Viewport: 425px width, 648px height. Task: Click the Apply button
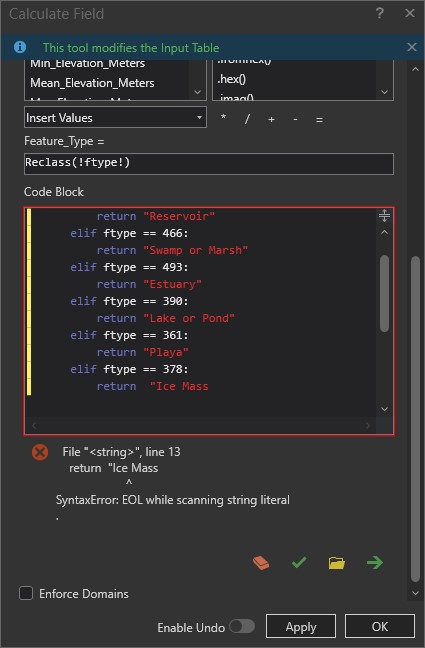pos(301,627)
